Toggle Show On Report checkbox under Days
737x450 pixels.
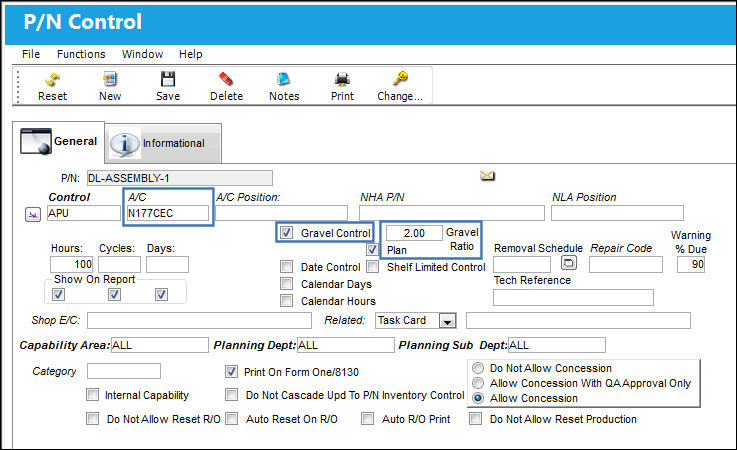[161, 295]
